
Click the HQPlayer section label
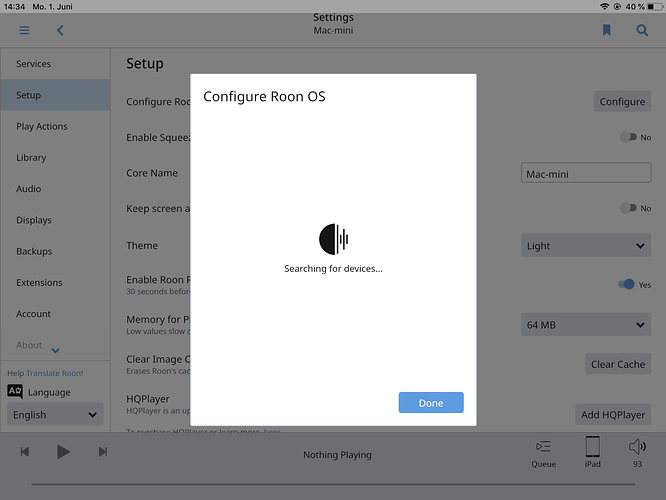click(148, 398)
